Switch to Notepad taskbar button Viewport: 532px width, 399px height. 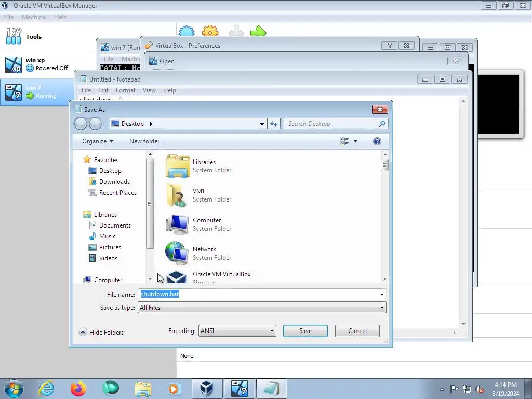click(271, 389)
